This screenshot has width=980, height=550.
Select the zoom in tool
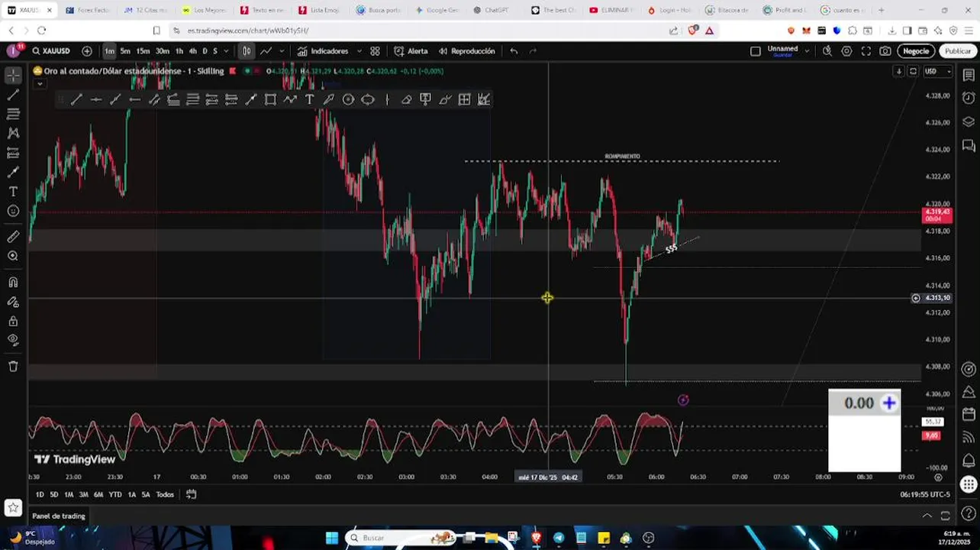(13, 256)
